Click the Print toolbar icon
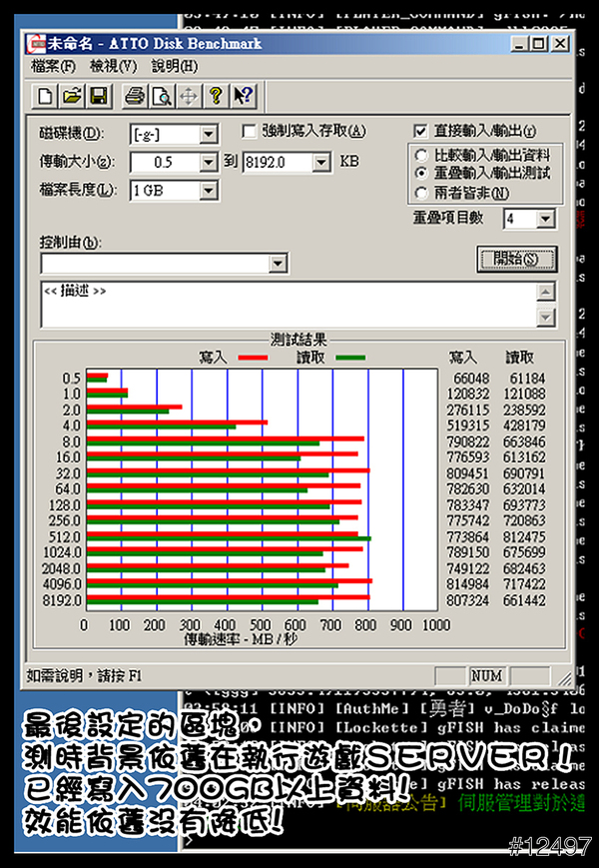Image resolution: width=599 pixels, height=868 pixels. (x=135, y=96)
